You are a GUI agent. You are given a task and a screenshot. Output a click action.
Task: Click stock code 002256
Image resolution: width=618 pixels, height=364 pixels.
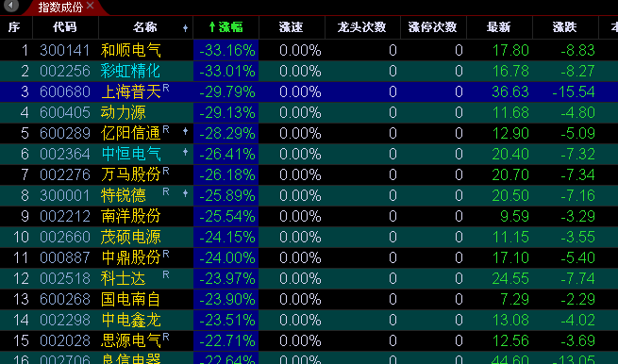(x=65, y=71)
